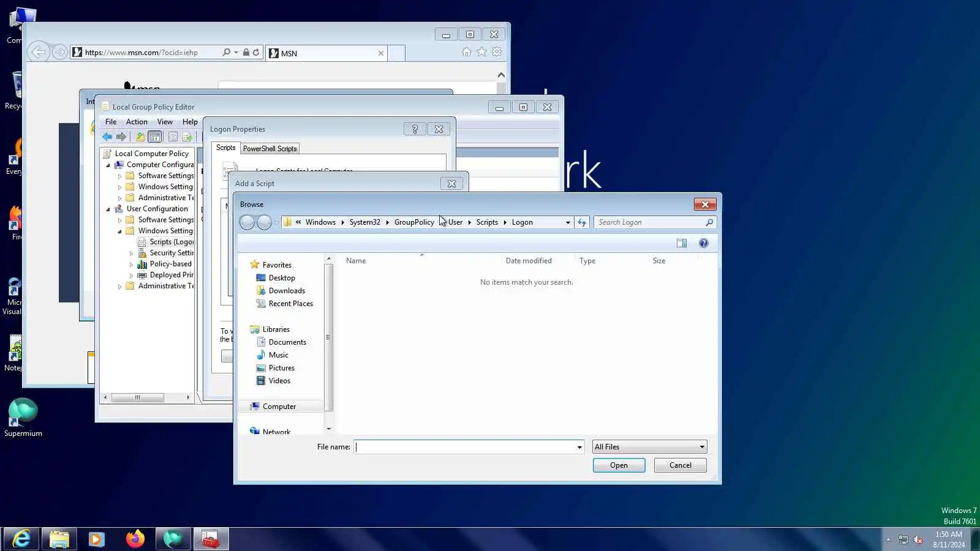980x551 pixels.
Task: Expand the Deployed Printers tree node
Action: (x=131, y=275)
